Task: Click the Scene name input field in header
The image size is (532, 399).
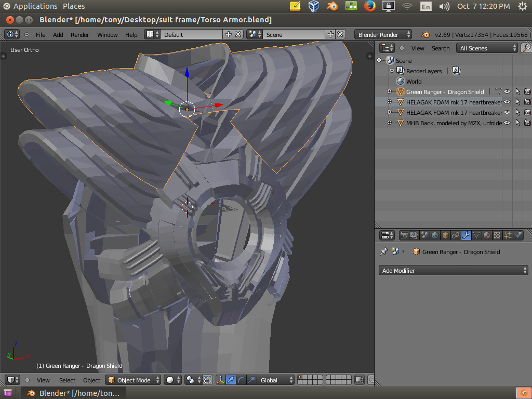Action: pyautogui.click(x=294, y=35)
